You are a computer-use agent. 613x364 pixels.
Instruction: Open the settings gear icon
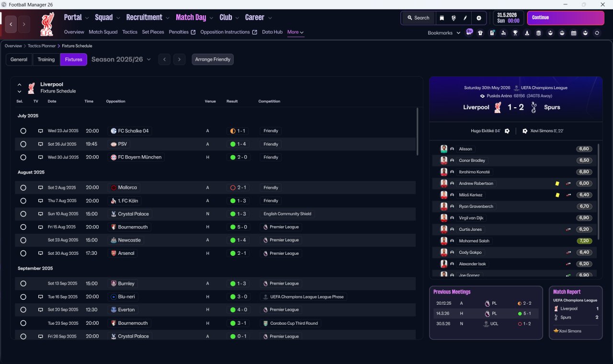click(478, 18)
